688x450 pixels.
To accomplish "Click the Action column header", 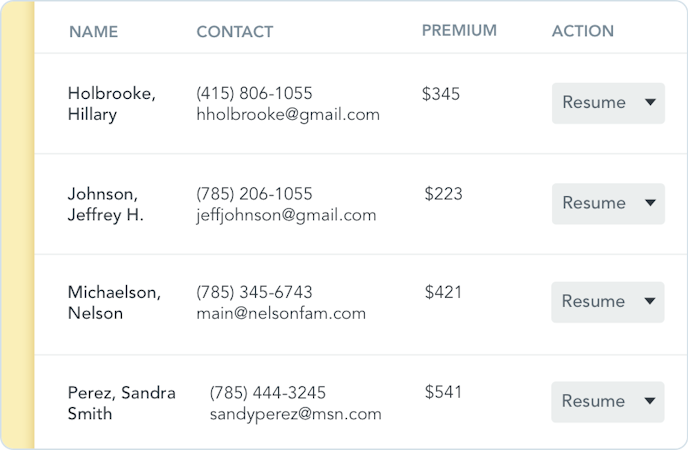I will click(583, 32).
